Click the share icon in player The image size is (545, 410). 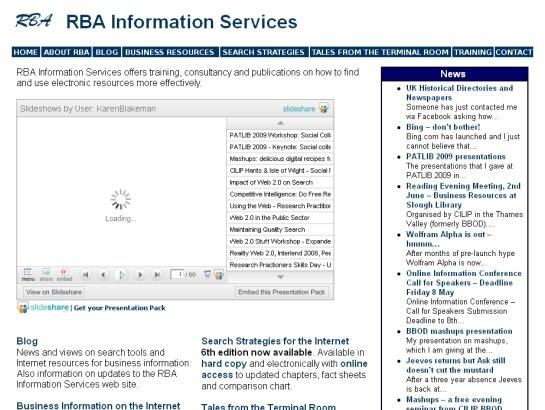[46, 274]
